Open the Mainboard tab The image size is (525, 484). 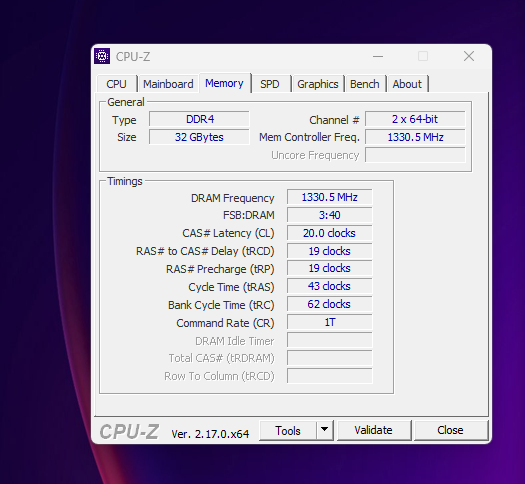click(x=168, y=84)
